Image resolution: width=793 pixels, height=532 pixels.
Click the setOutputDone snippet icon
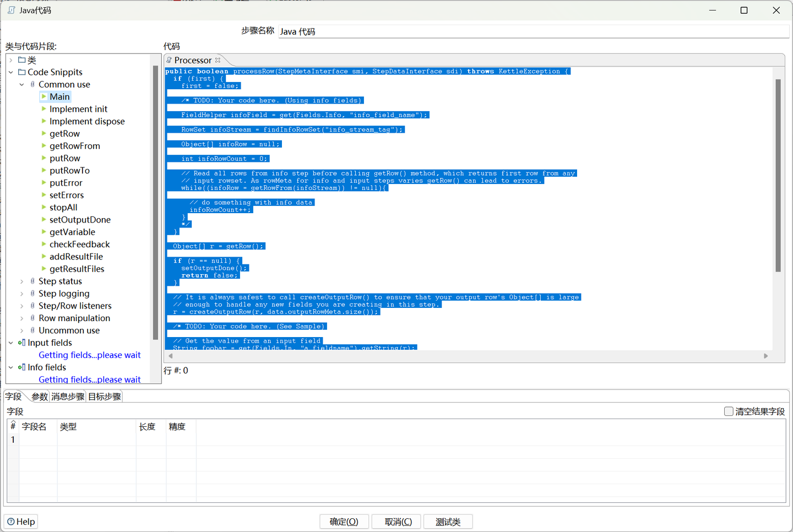pyautogui.click(x=45, y=219)
